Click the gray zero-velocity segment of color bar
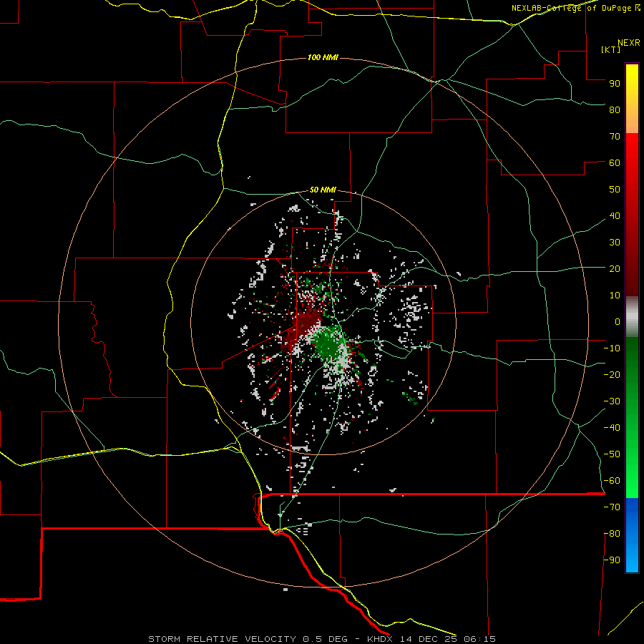Viewport: 644px width, 644px height. point(632,317)
